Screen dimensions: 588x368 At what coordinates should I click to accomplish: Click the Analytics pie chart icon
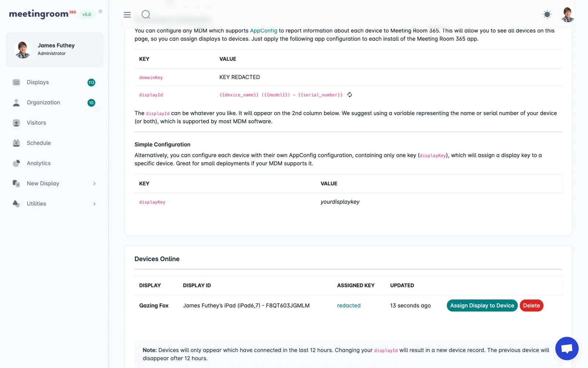click(x=16, y=163)
